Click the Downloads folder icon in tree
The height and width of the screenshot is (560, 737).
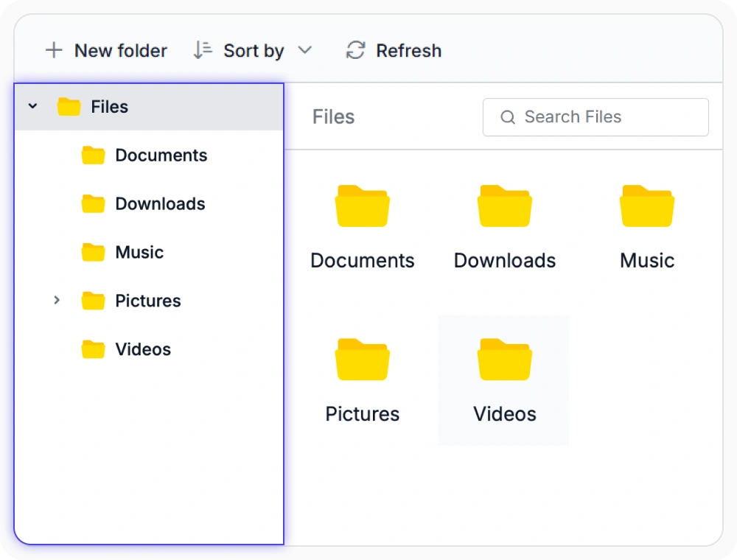93,203
